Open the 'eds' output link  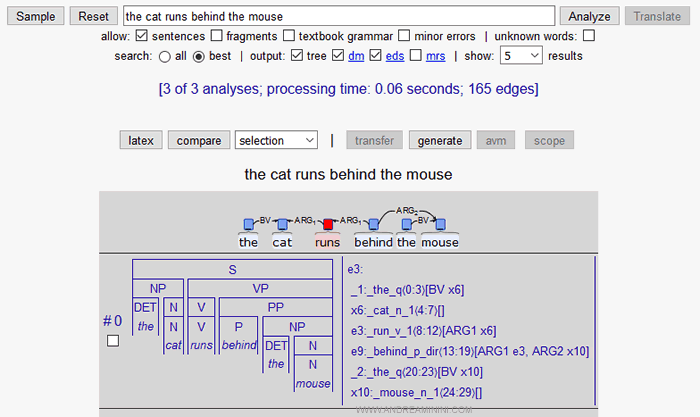pyautogui.click(x=394, y=57)
